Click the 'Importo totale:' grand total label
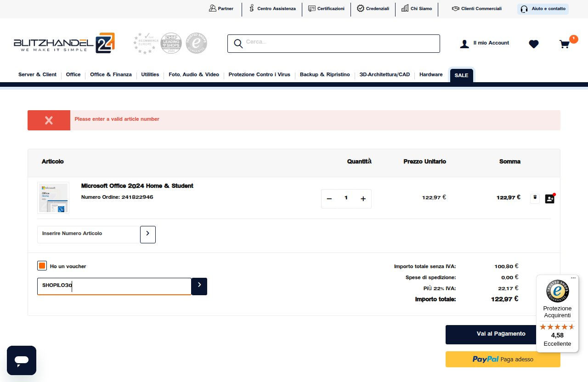This screenshot has width=588, height=382. (435, 299)
